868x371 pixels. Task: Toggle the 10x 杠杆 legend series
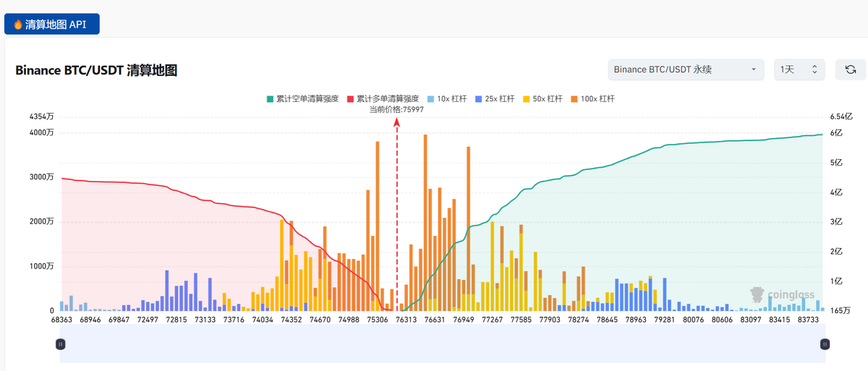pos(447,98)
